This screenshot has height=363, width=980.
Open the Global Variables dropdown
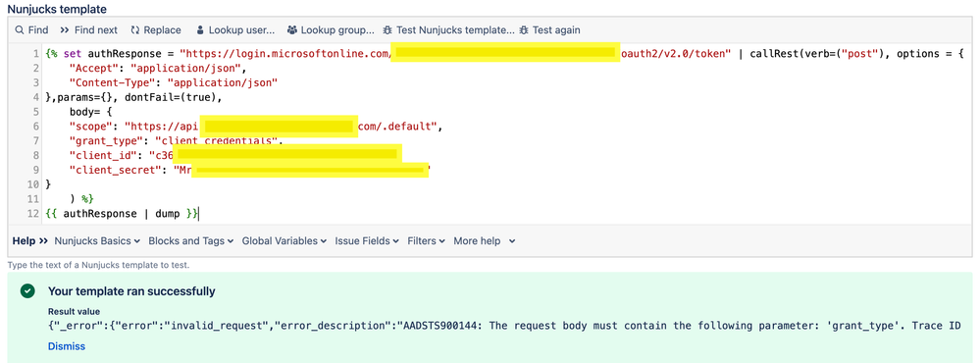[284, 241]
